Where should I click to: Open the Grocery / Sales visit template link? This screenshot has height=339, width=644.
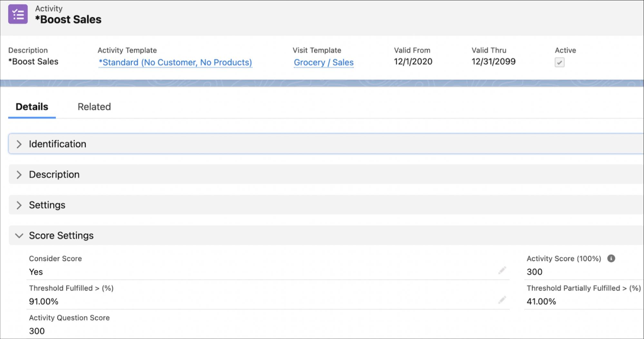coord(324,62)
